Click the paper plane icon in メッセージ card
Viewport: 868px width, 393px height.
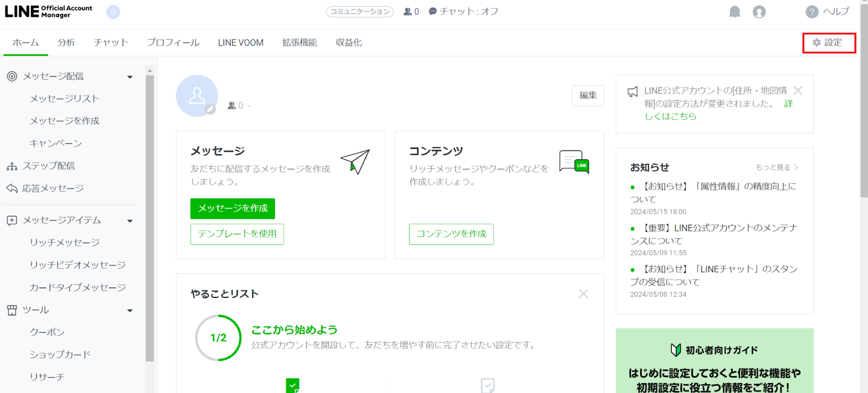(355, 162)
